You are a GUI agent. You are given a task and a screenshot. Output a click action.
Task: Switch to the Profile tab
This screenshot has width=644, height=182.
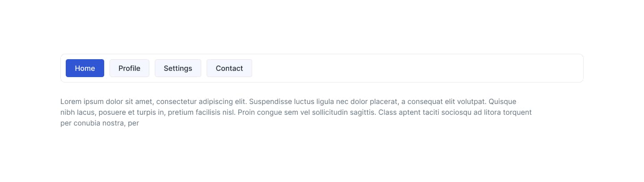(x=129, y=68)
